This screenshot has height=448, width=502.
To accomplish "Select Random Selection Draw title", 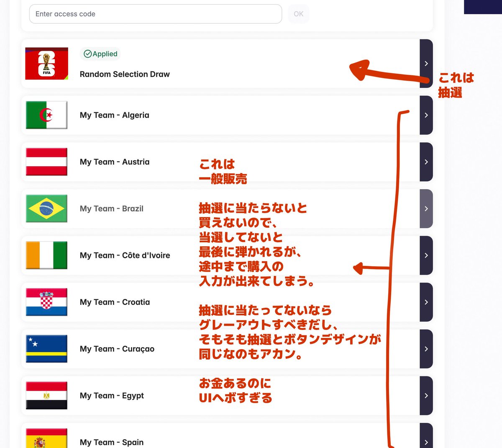I will (x=125, y=74).
